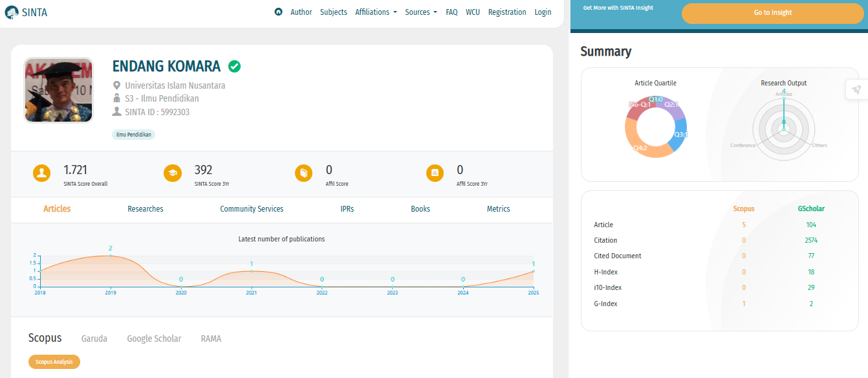Click the SINTA ID : 5992303 text
Image resolution: width=868 pixels, height=378 pixels.
[x=157, y=112]
